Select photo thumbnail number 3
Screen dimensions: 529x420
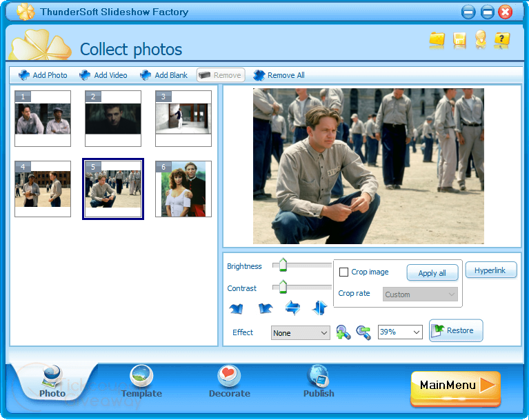(x=183, y=119)
